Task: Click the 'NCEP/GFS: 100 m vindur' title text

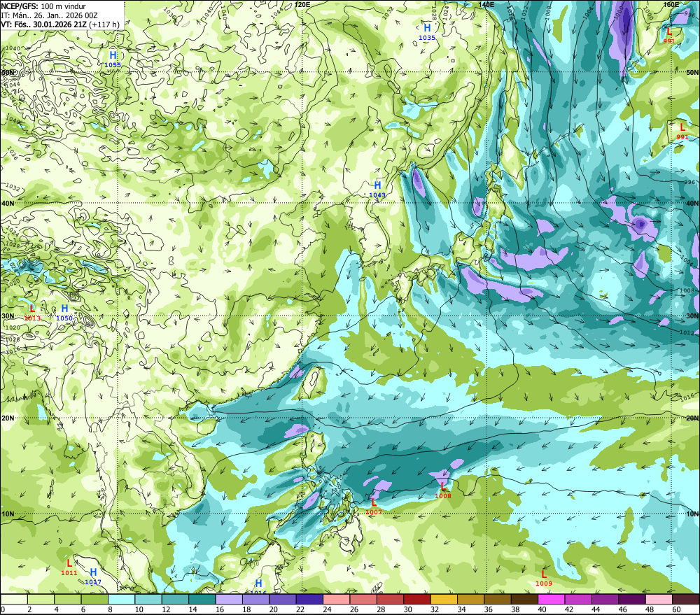Action: 43,6
